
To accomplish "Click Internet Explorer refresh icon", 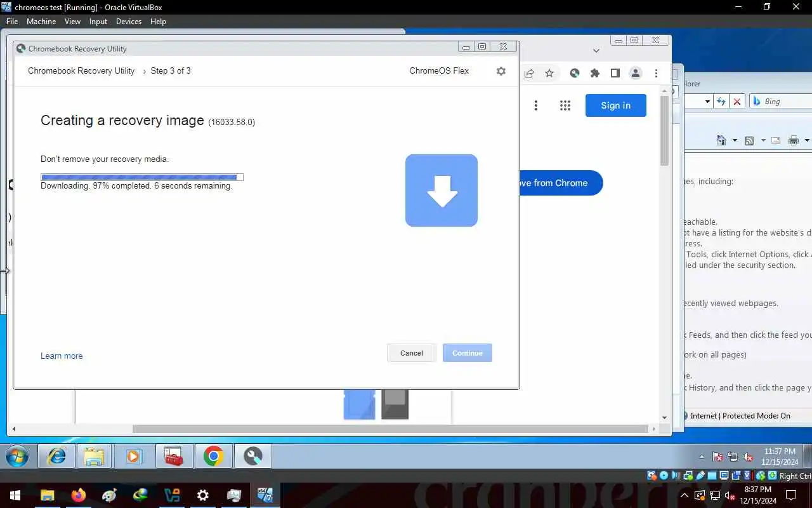I will tap(721, 102).
